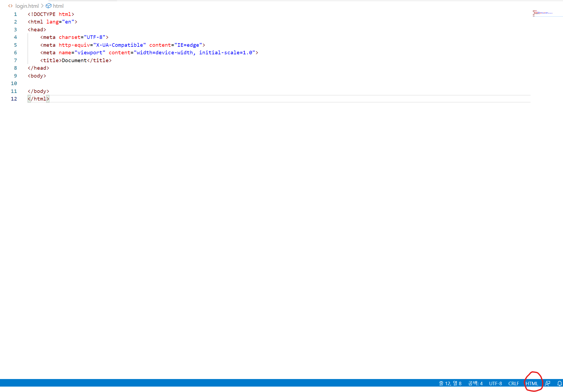Open indentation settings 공백: 4

[x=475, y=383]
